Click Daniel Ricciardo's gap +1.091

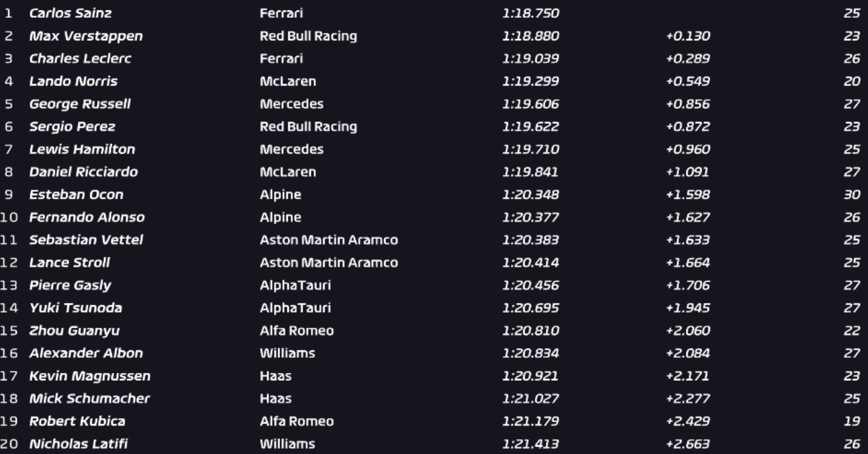(x=688, y=172)
